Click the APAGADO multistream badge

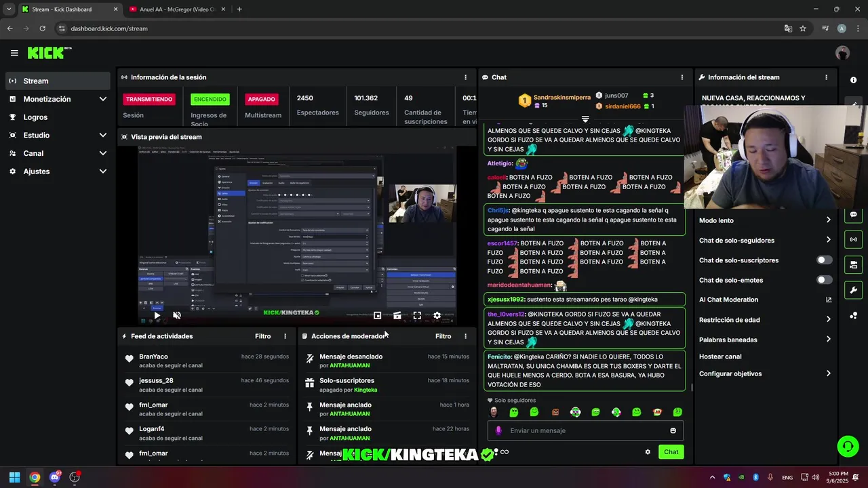coord(262,99)
